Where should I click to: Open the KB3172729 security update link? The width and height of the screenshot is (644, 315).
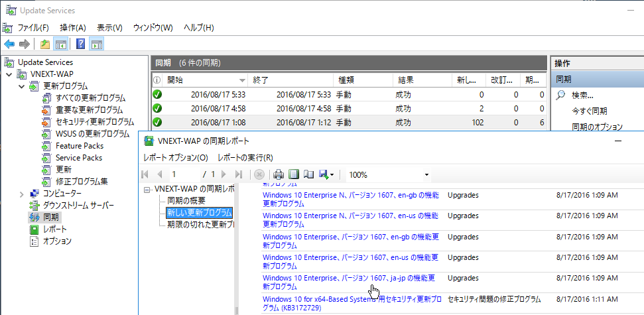352,303
